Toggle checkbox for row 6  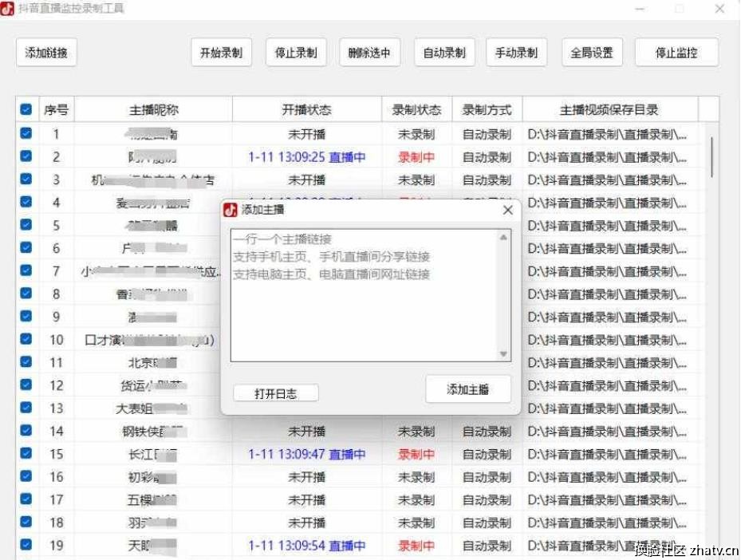click(x=26, y=247)
